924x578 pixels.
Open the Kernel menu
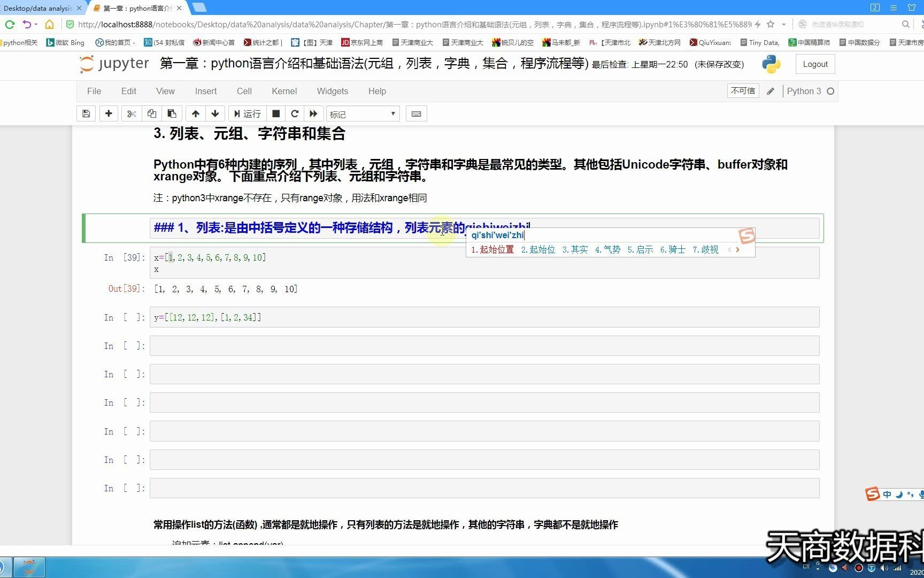pos(284,91)
